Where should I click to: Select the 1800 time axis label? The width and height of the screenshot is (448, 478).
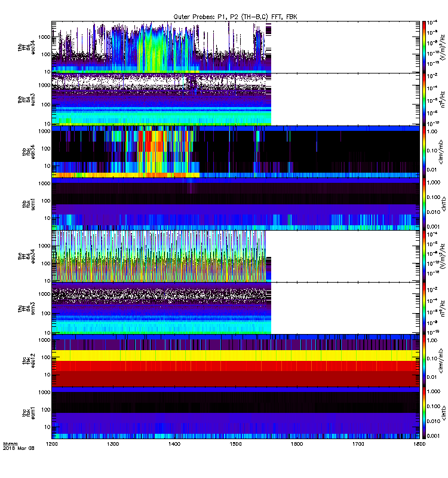pyautogui.click(x=420, y=444)
